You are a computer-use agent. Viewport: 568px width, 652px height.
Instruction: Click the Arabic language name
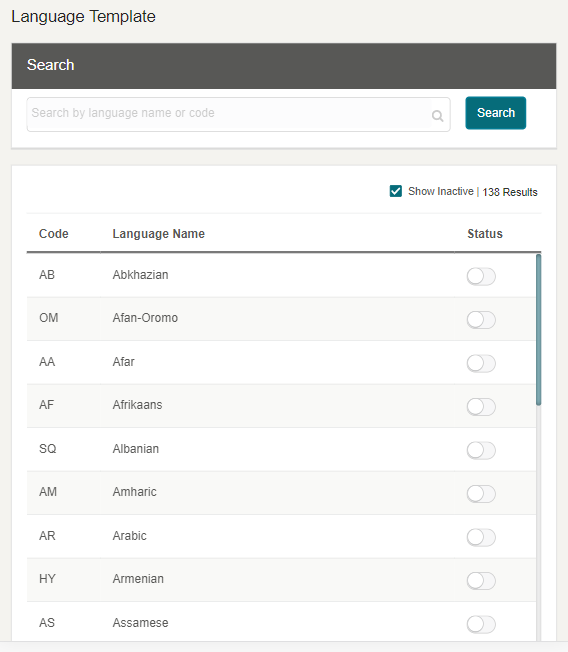pyautogui.click(x=129, y=536)
